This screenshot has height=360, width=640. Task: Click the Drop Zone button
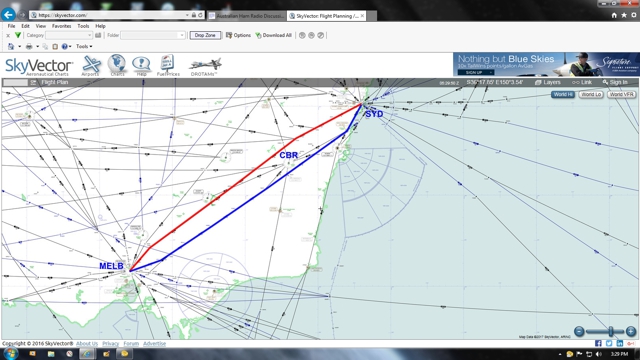pyautogui.click(x=205, y=36)
